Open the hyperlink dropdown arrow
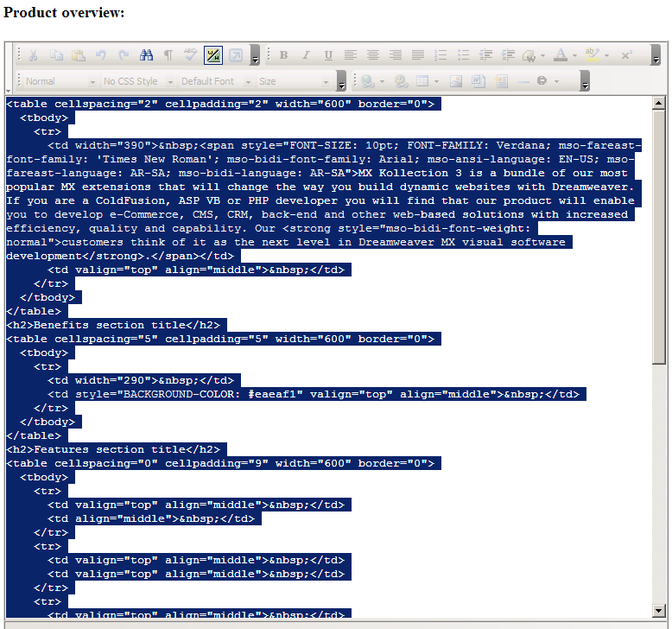The height and width of the screenshot is (629, 672). (382, 81)
